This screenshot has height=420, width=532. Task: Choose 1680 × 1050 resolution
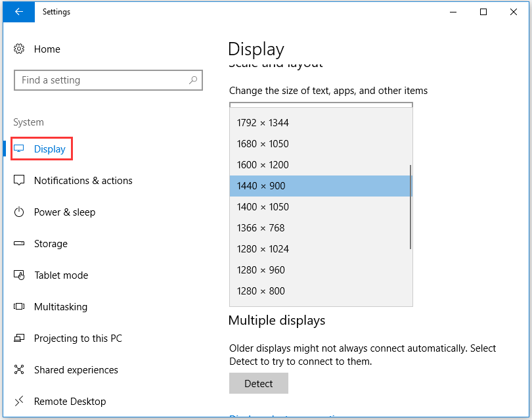click(321, 144)
